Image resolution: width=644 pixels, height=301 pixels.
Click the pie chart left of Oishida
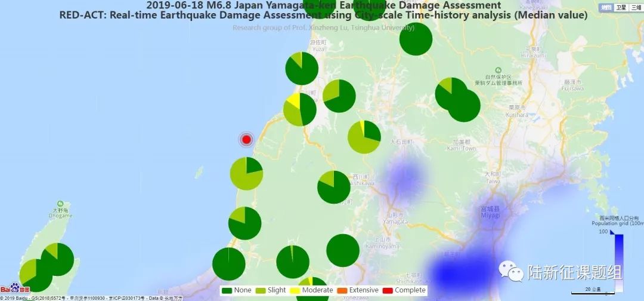pyautogui.click(x=364, y=137)
